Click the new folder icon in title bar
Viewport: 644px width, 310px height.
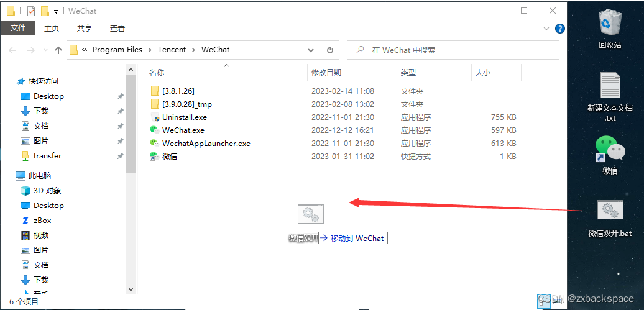coord(45,11)
